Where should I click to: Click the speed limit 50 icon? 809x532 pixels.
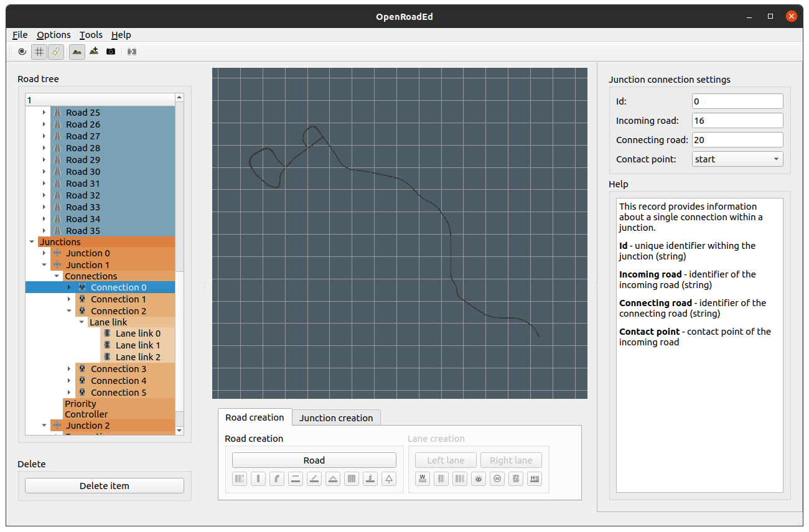497,478
